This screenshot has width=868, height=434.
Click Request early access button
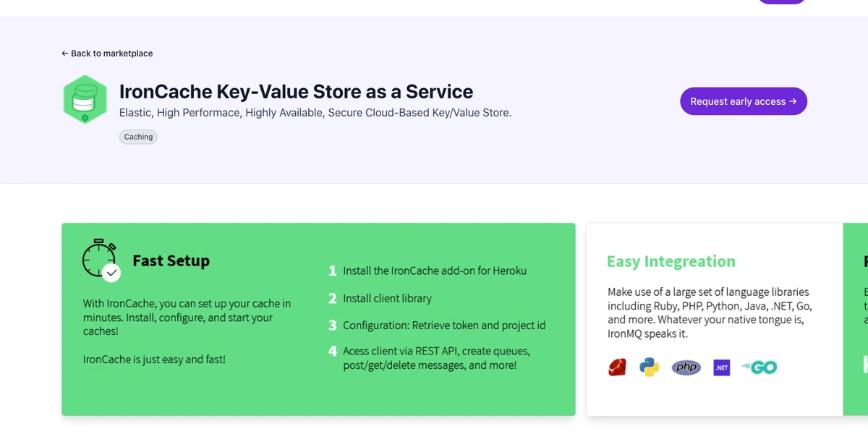[x=744, y=101]
